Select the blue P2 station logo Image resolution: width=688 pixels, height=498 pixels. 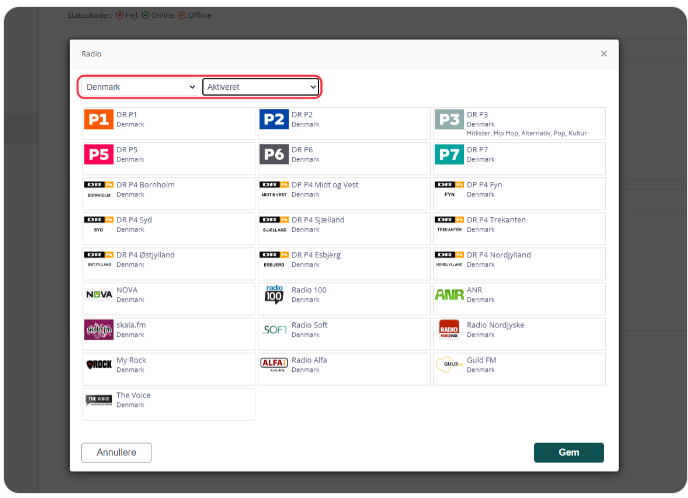click(x=274, y=119)
